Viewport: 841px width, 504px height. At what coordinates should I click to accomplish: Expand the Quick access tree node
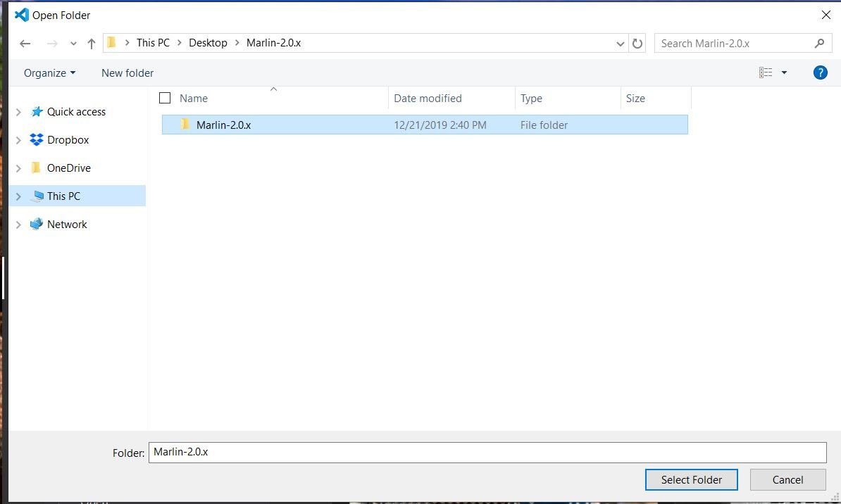pos(18,112)
